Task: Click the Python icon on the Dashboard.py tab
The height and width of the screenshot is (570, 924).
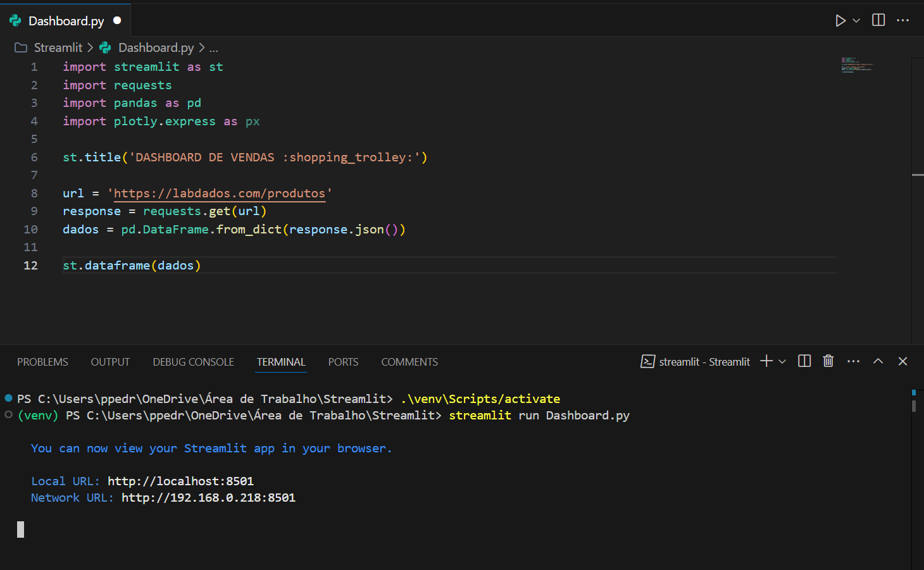Action: pos(15,21)
